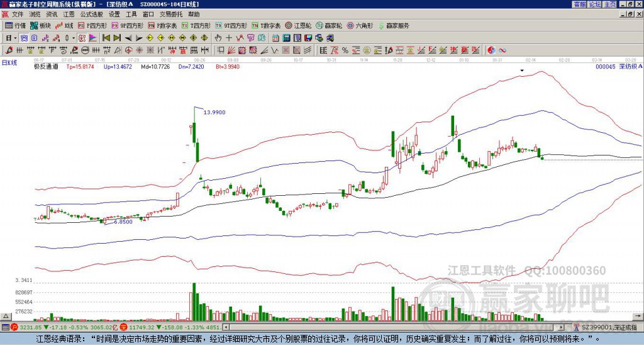Click the 客服 customer service button
The image size is (644, 345).
(x=579, y=4)
